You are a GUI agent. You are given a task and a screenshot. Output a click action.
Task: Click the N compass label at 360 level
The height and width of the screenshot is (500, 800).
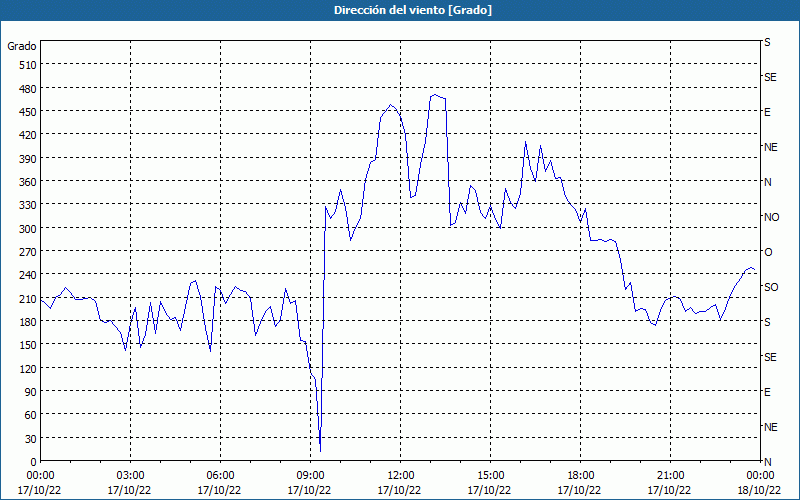pos(768,182)
